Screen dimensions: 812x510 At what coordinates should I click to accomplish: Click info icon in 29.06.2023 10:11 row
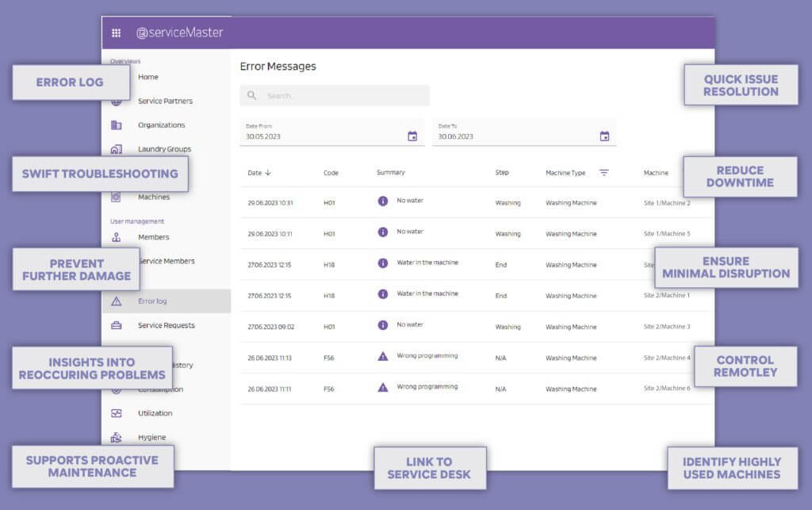coord(383,232)
